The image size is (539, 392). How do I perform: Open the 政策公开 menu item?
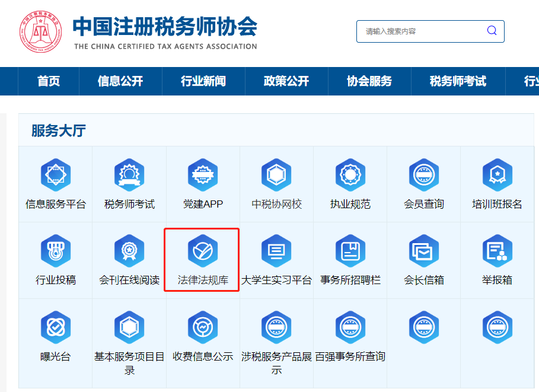[x=288, y=81]
